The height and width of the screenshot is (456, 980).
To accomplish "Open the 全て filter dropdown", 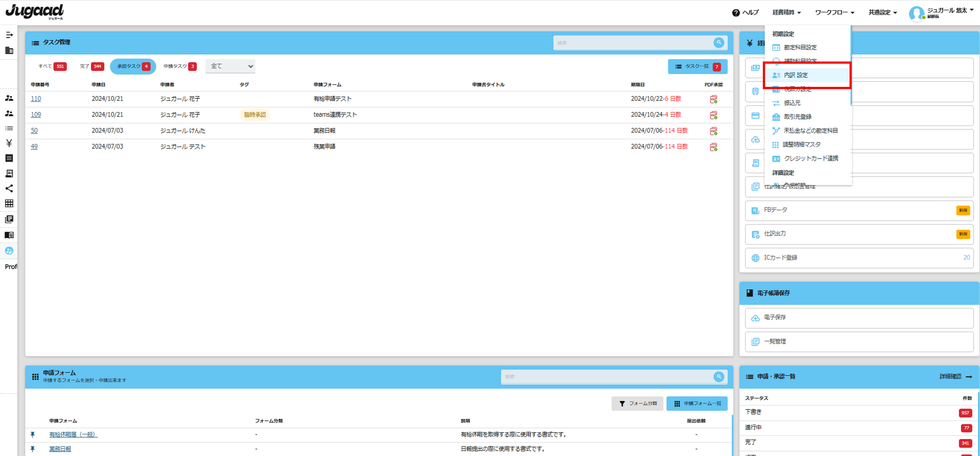I will (x=231, y=66).
